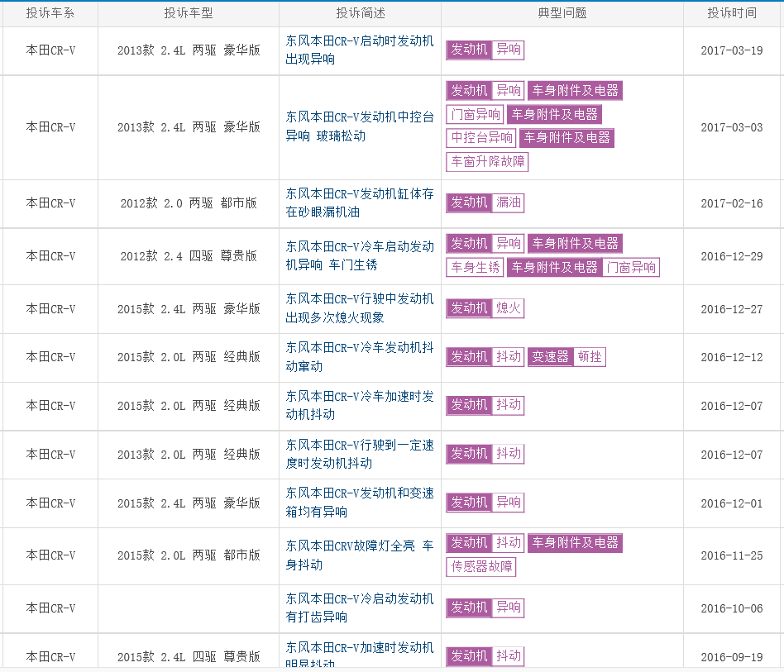Image resolution: width=784 pixels, height=672 pixels.
Task: Select the 传感器故障 tag
Action: 481,567
